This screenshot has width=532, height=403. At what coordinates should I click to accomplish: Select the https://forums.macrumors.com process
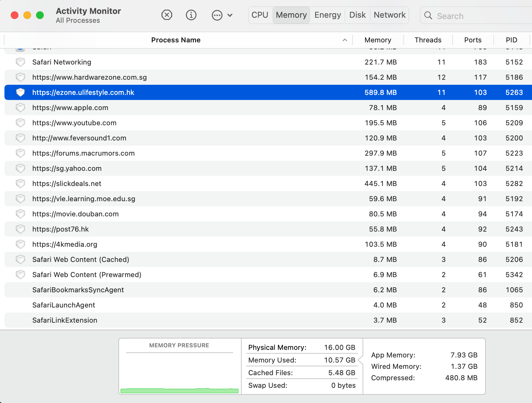click(84, 153)
